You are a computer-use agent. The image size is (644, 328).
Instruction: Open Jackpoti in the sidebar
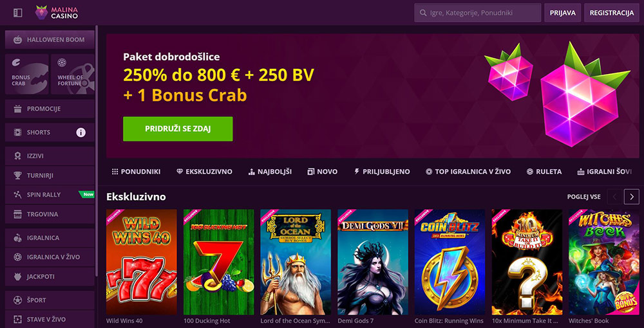[x=50, y=277]
